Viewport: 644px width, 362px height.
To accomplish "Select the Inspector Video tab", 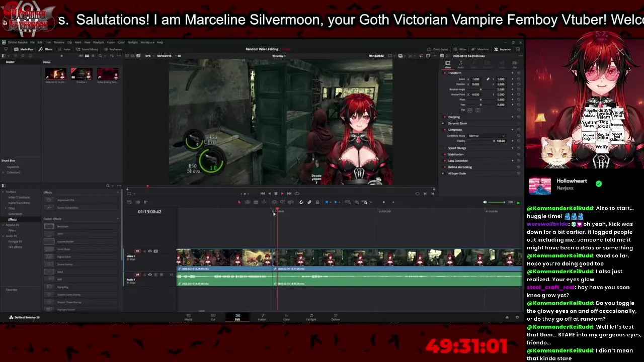I will click(x=447, y=65).
